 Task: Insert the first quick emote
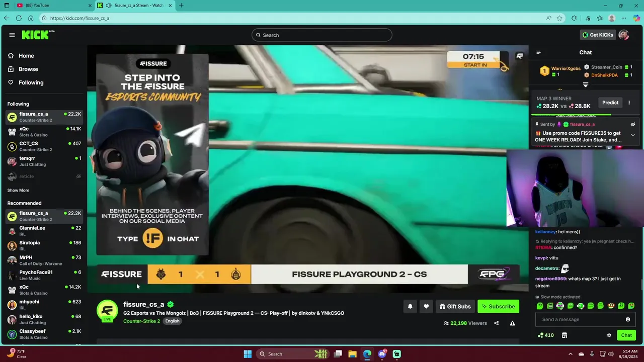pos(540,306)
